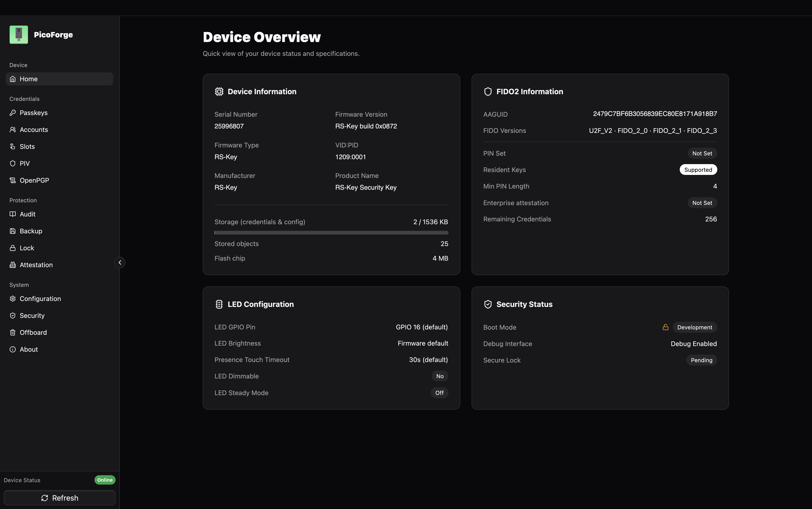Open the Home page

(x=59, y=79)
